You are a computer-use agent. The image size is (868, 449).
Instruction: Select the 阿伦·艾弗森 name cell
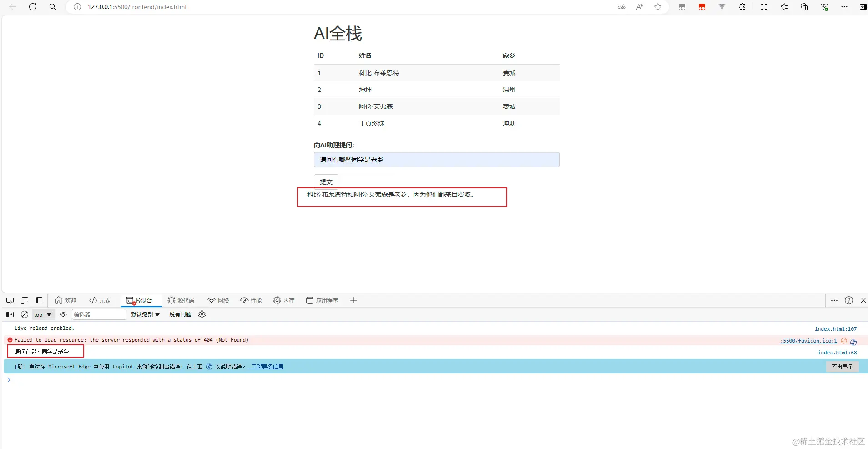[376, 106]
